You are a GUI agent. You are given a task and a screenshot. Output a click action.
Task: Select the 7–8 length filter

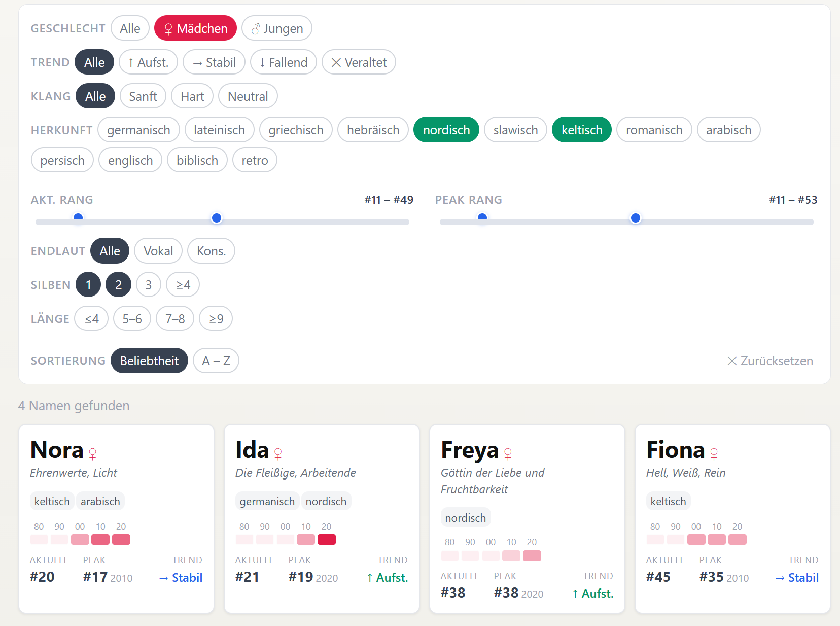click(x=175, y=319)
